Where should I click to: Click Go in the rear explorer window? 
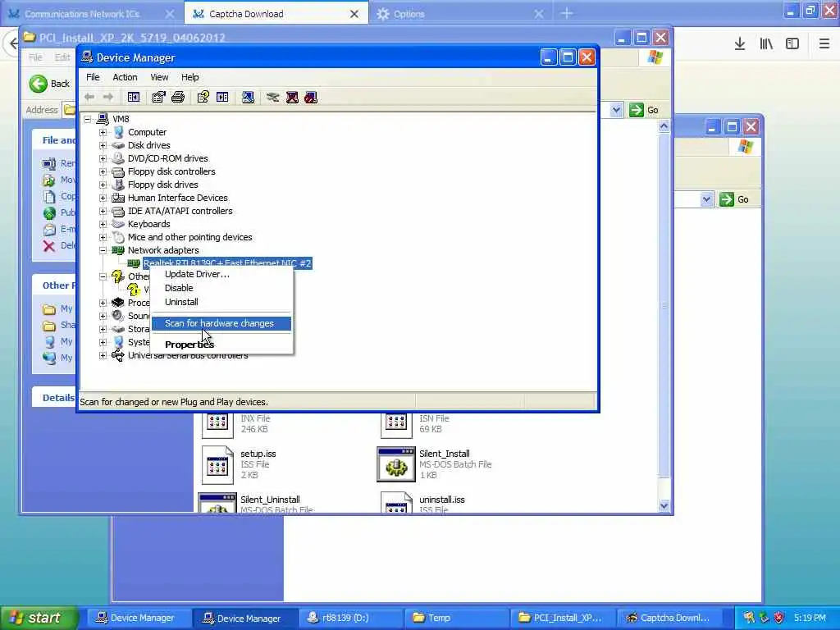point(734,199)
